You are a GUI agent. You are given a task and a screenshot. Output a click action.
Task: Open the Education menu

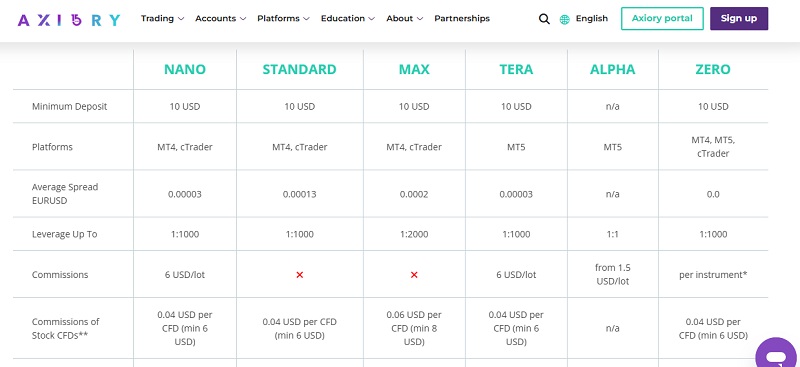(x=347, y=18)
